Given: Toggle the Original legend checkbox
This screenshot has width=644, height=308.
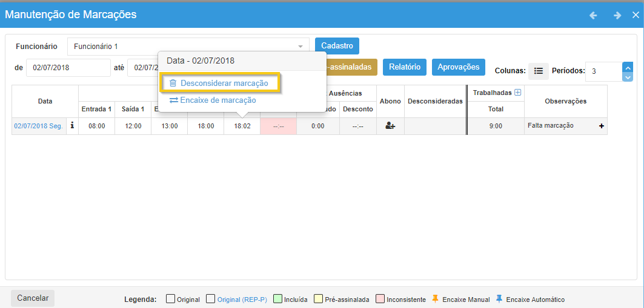Looking at the screenshot, I should (x=170, y=299).
